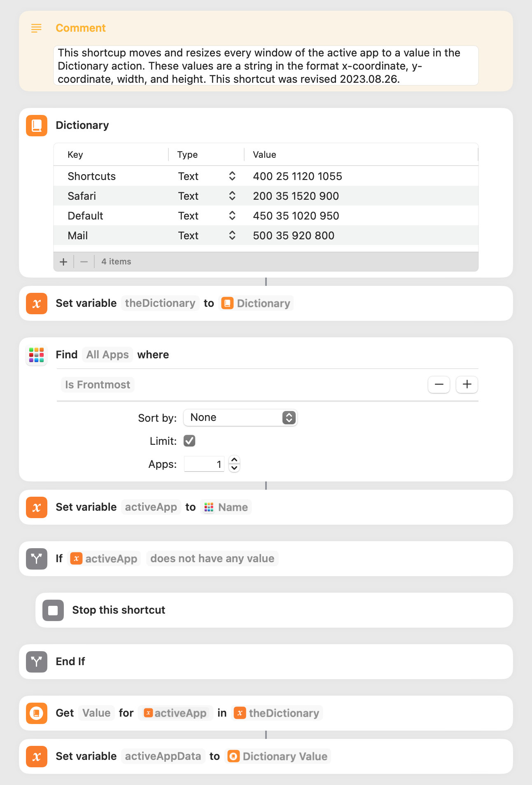Image resolution: width=532 pixels, height=785 pixels.
Task: Toggle the Limit checkbox
Action: pos(189,441)
